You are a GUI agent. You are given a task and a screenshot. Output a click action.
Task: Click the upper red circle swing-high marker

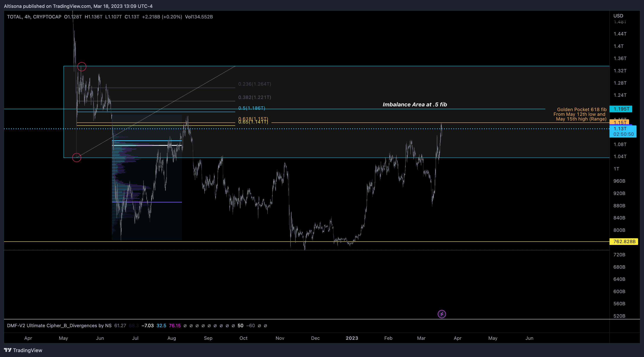pos(82,67)
